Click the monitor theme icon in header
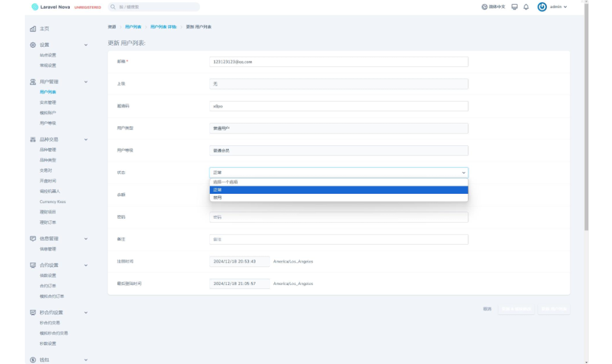Image resolution: width=612 pixels, height=364 pixels. click(514, 7)
